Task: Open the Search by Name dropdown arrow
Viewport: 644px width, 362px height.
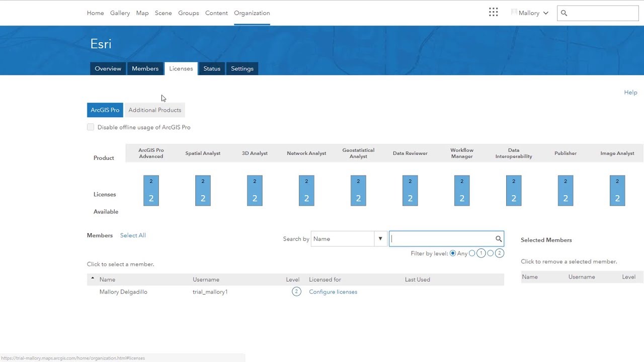Action: click(x=380, y=239)
